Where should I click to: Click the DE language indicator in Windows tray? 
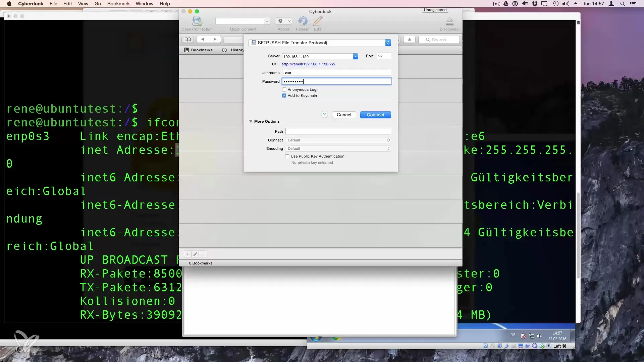(513, 335)
